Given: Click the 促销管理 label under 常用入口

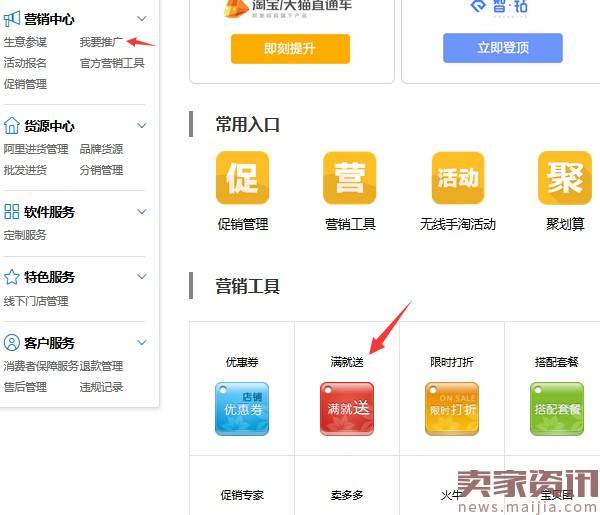Looking at the screenshot, I should tap(243, 224).
